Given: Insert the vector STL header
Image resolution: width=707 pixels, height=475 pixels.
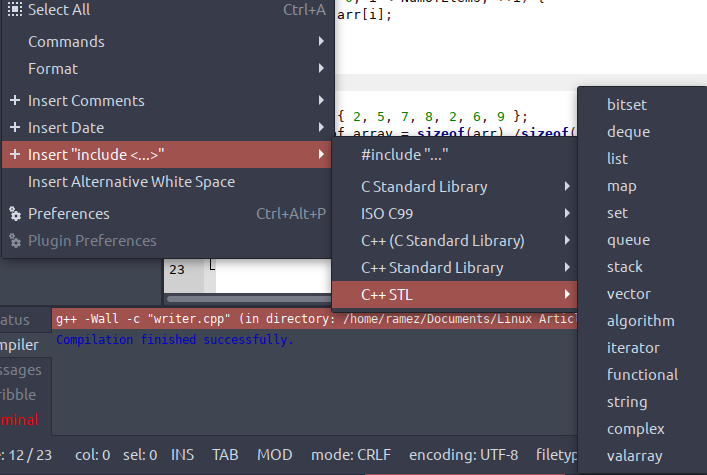Looking at the screenshot, I should (x=628, y=294).
